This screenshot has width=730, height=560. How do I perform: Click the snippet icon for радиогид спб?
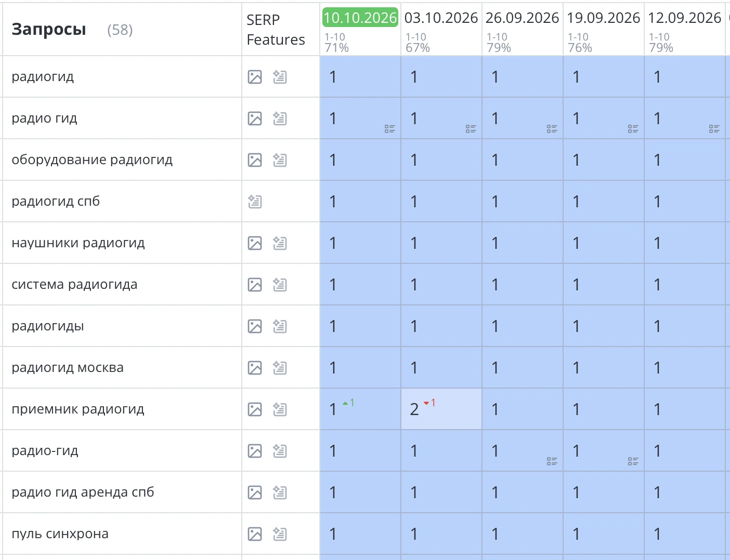(255, 202)
